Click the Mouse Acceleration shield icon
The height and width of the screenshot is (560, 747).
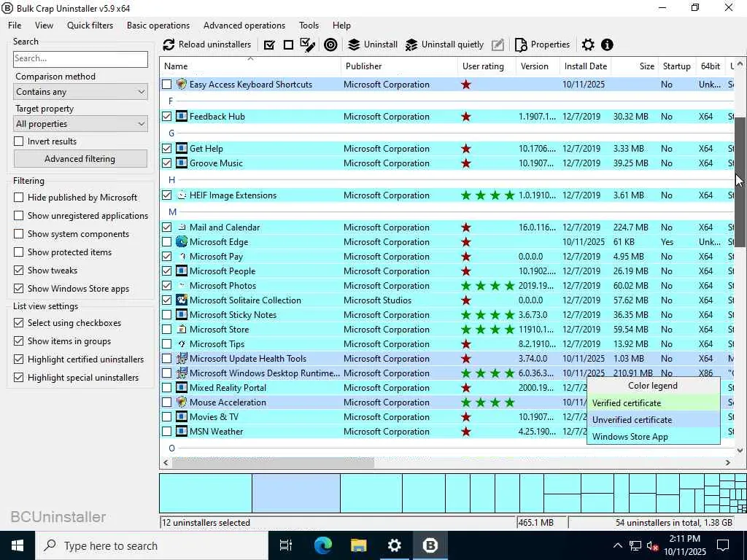[x=182, y=402]
